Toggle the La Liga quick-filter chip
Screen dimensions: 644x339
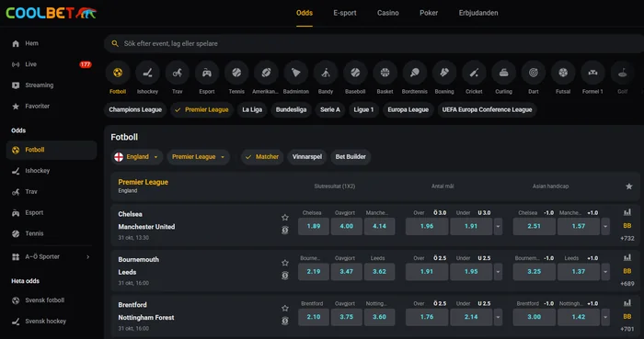[x=252, y=110]
